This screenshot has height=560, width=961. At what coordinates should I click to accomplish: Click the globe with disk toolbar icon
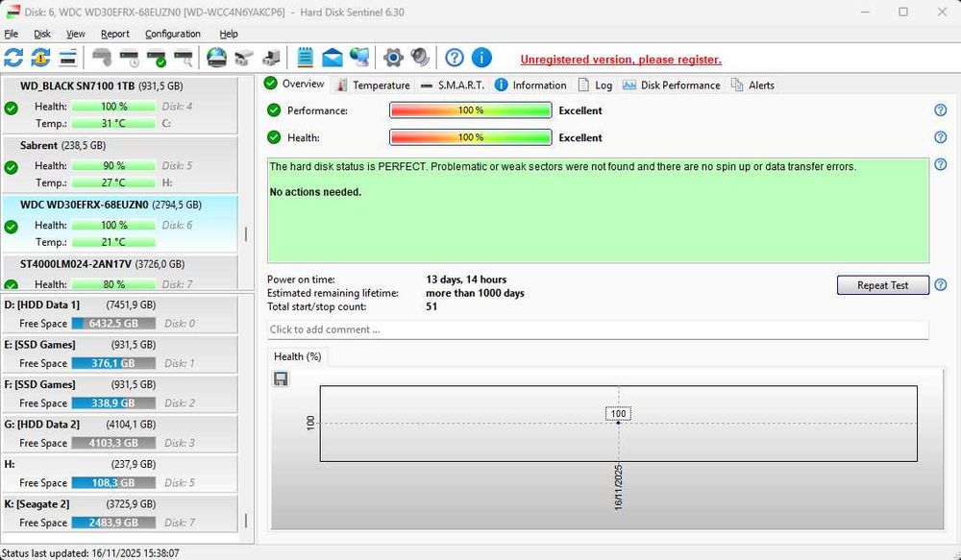[216, 58]
